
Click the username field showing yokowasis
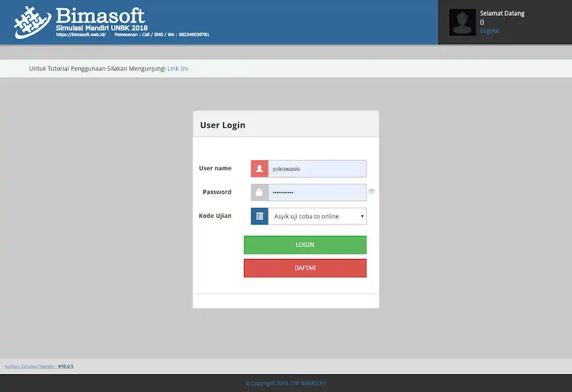(x=316, y=168)
